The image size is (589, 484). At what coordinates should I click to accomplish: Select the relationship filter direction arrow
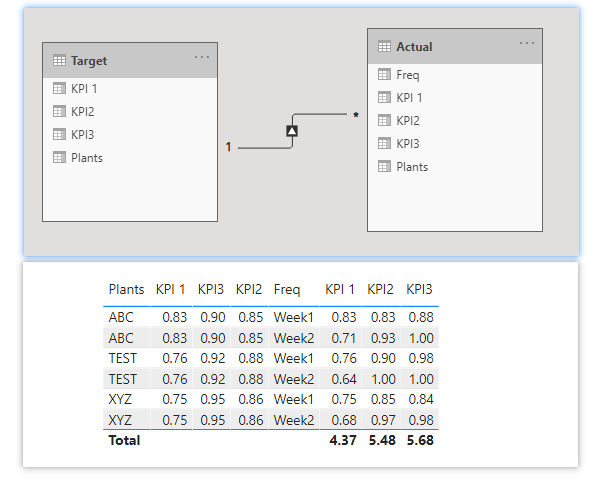pos(292,131)
